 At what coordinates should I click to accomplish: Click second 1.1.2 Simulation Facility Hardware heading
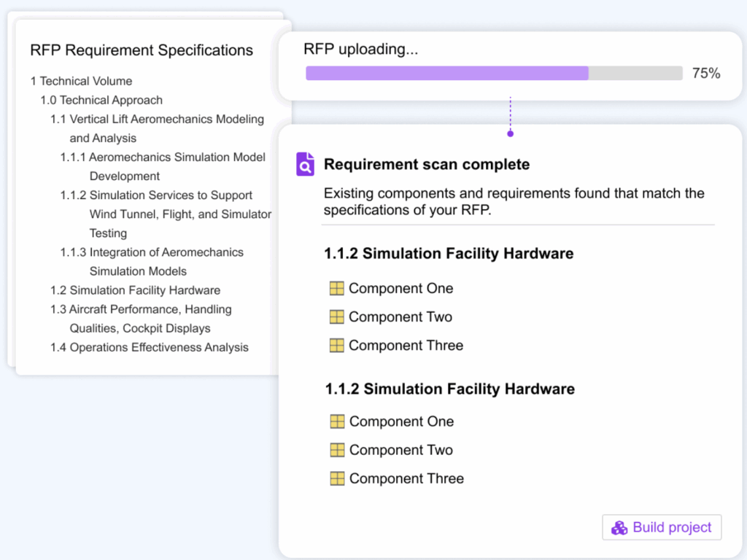point(449,389)
